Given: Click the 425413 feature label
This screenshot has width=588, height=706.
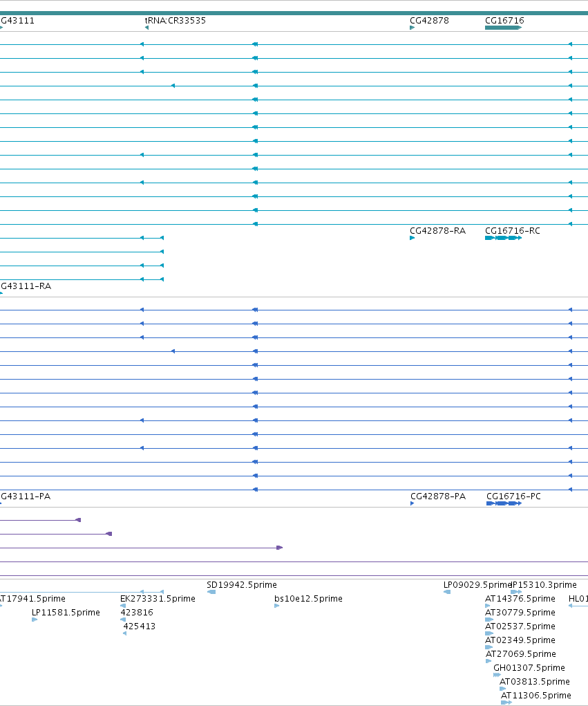Looking at the screenshot, I should (x=139, y=626).
